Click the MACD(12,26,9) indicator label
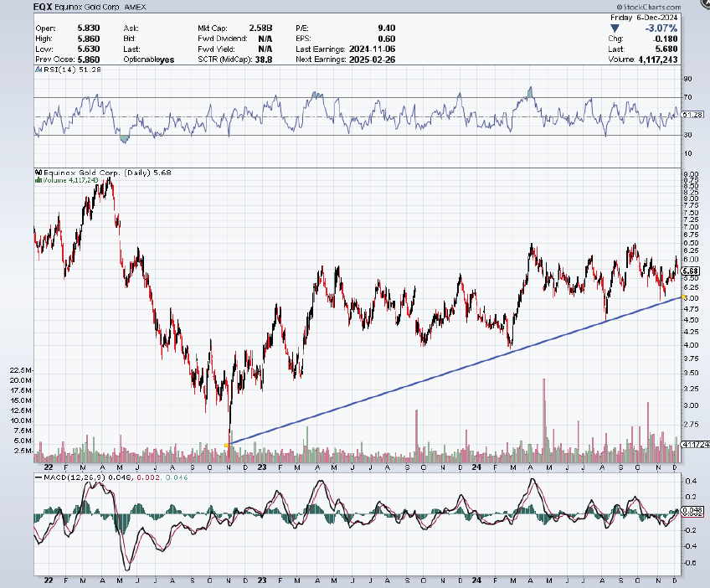The width and height of the screenshot is (710, 588). click(x=76, y=477)
